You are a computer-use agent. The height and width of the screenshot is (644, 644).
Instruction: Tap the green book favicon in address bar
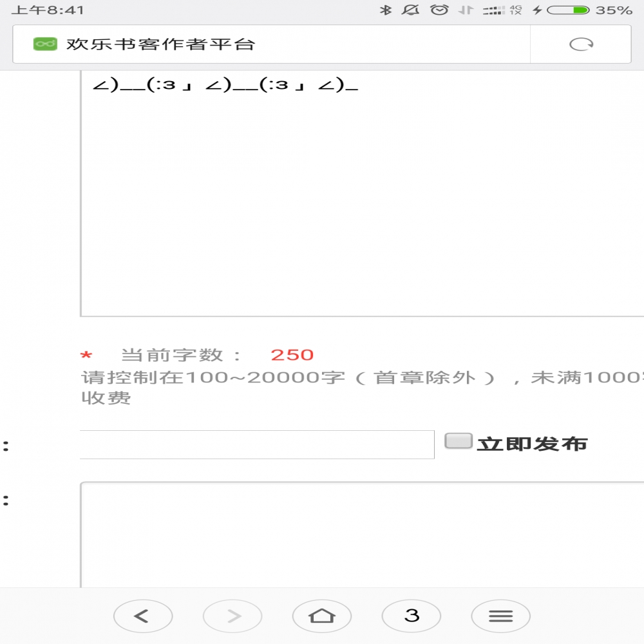[x=43, y=44]
